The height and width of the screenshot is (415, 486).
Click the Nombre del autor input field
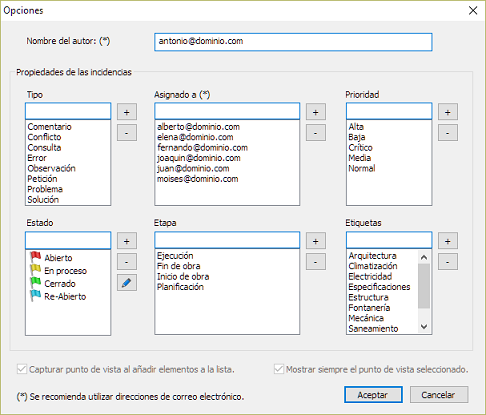293,42
